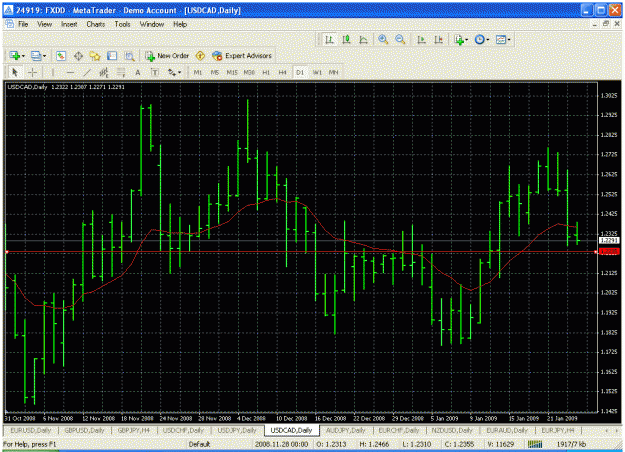This screenshot has height=452, width=625.
Task: Switch to the GBPJPY,H4 chart tab
Action: point(134,430)
